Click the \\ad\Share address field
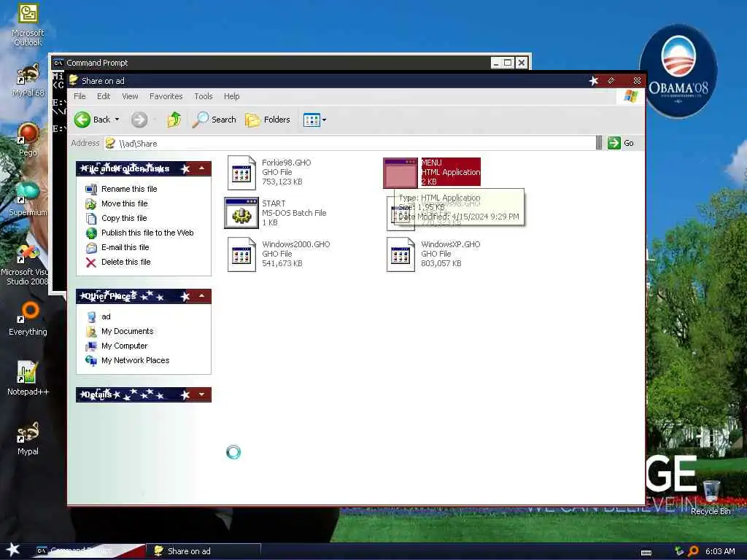The image size is (747, 560). coord(350,144)
